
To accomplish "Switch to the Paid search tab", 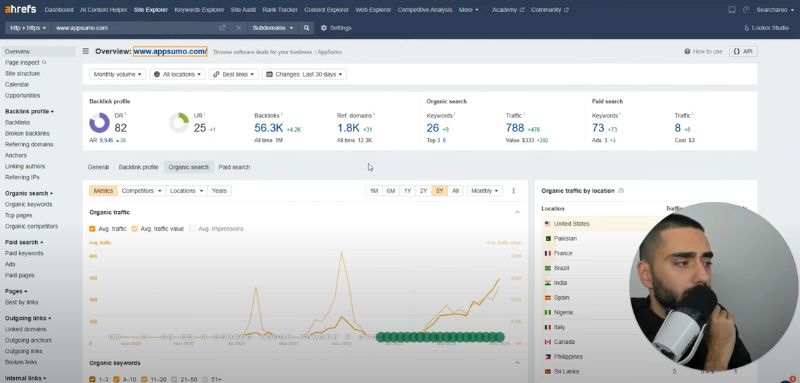I will (234, 167).
